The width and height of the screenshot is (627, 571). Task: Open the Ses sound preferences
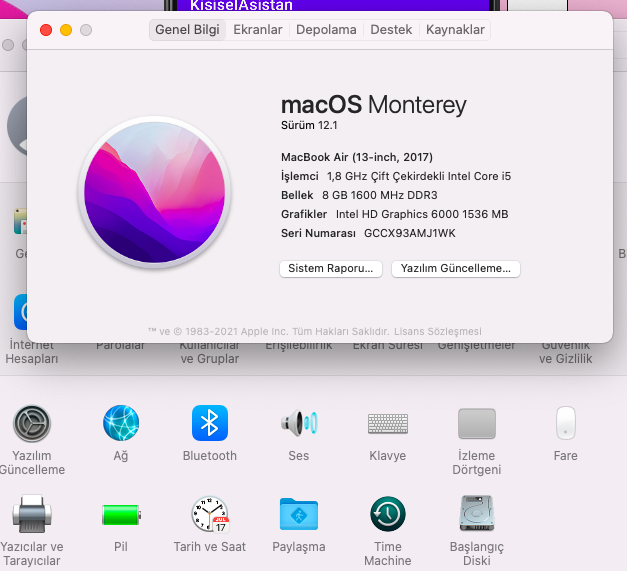(x=299, y=423)
